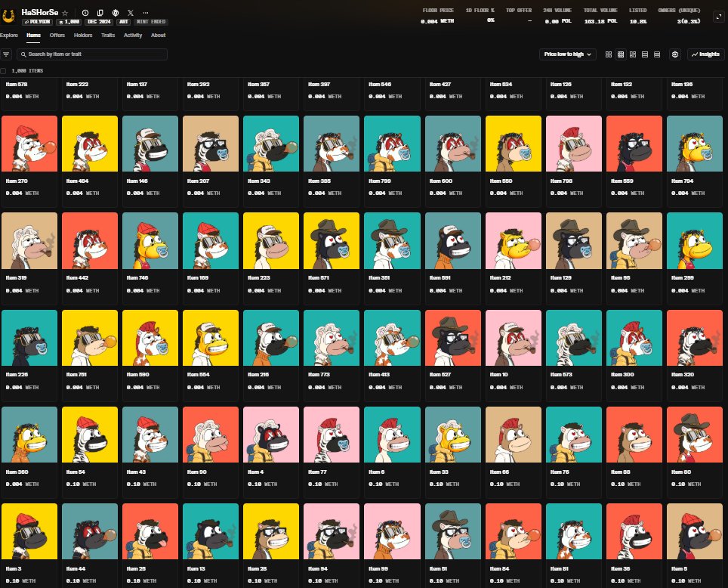Click the TOTAL VOLUME 163.18 POL stat

click(600, 16)
